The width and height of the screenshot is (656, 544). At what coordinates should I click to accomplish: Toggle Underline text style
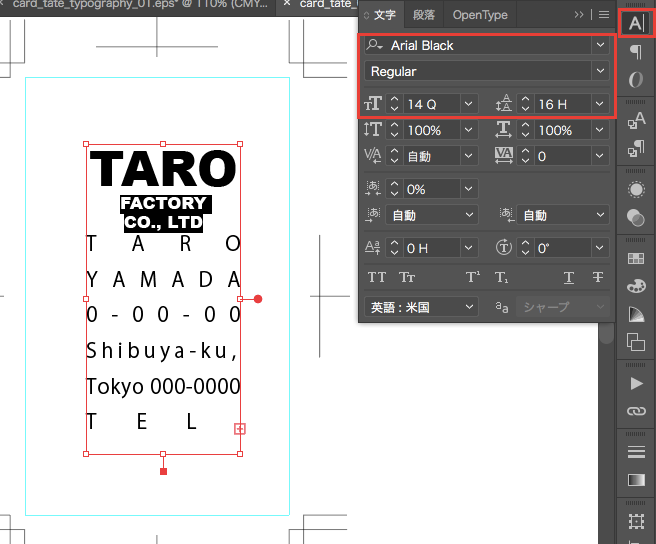point(568,278)
